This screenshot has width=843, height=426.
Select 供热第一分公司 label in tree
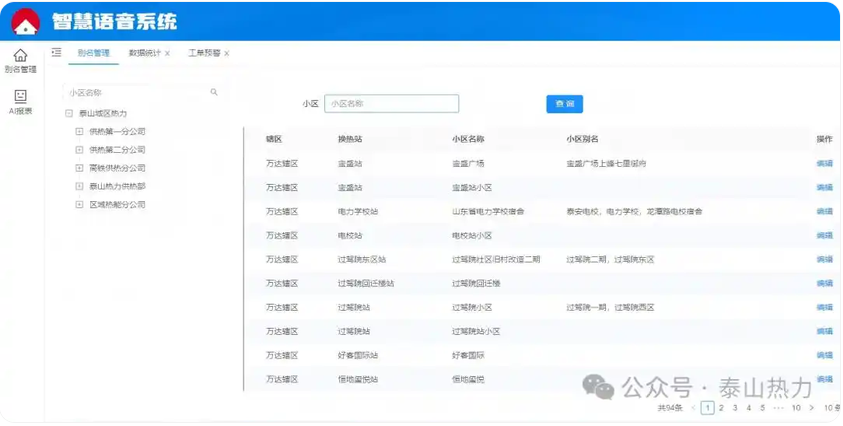[x=117, y=132]
